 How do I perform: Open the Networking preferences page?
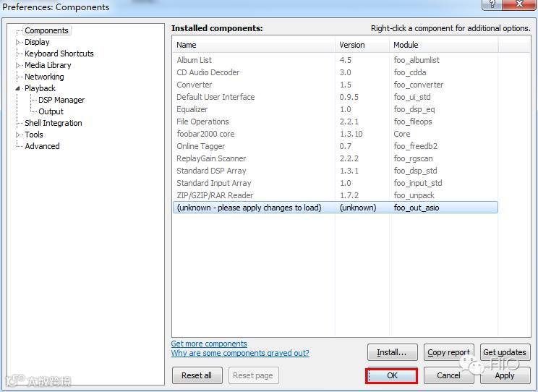click(44, 77)
